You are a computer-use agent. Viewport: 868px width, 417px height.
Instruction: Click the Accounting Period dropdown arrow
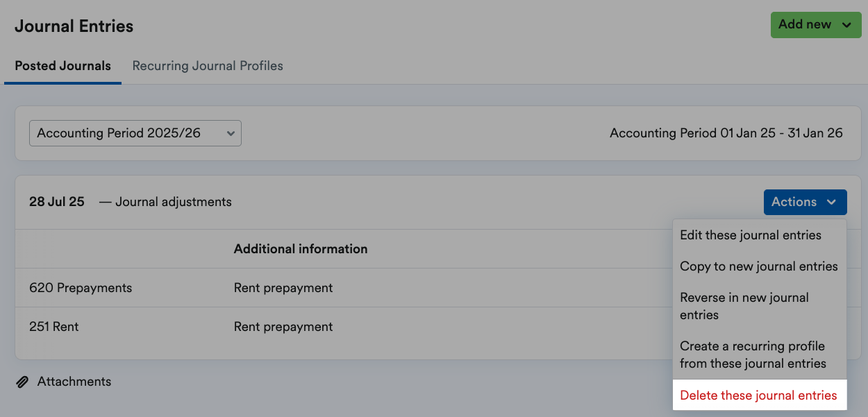231,133
